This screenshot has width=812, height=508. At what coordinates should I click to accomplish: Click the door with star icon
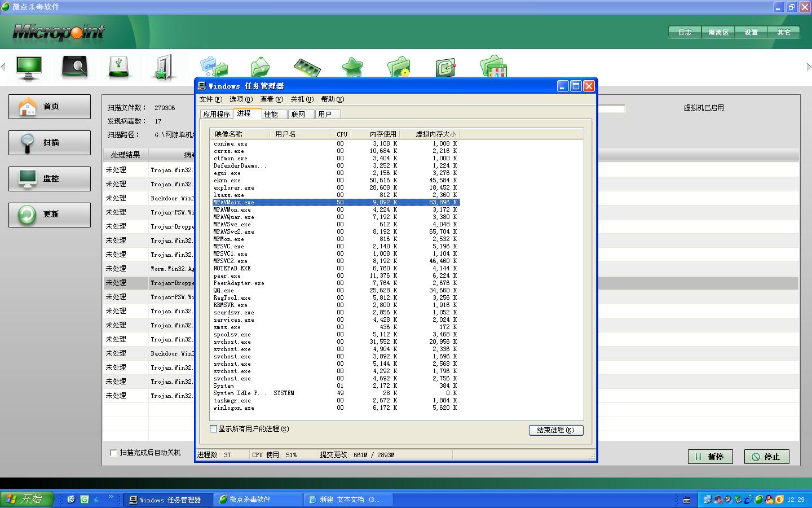[x=164, y=67]
